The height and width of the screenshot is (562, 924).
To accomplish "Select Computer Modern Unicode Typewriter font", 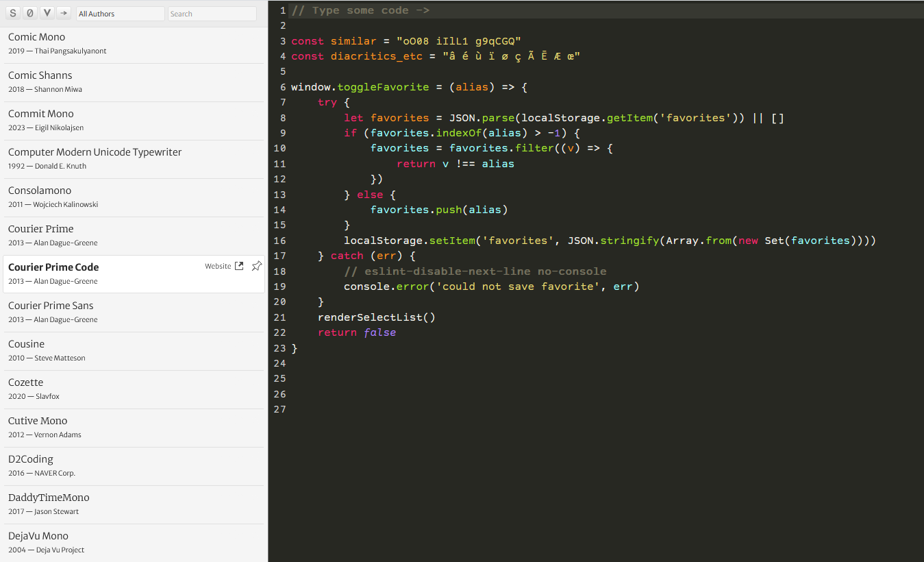I will (x=95, y=152).
